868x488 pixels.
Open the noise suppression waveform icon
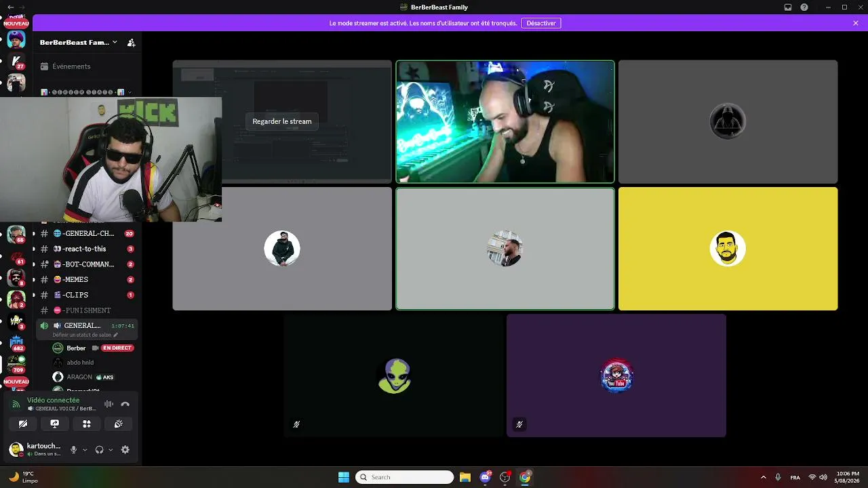coord(109,404)
